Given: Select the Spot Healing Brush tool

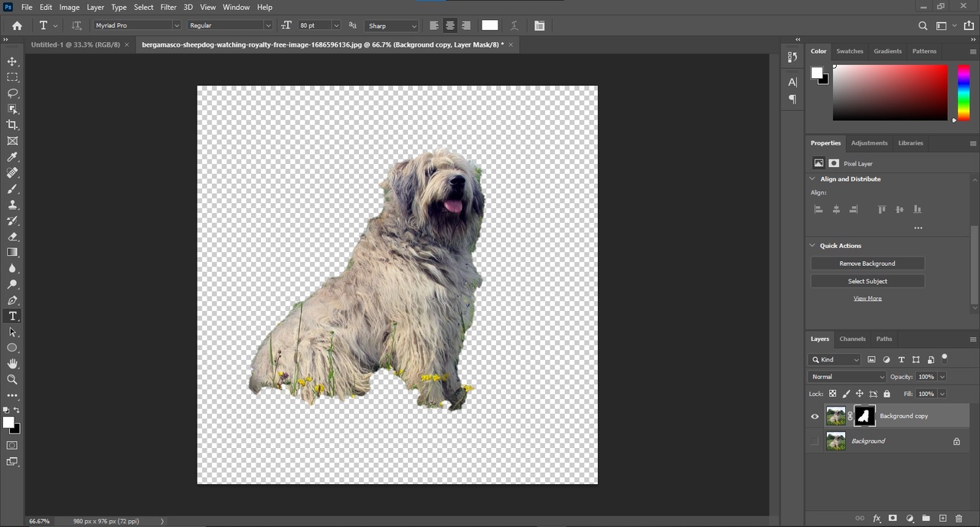Looking at the screenshot, I should coord(12,173).
